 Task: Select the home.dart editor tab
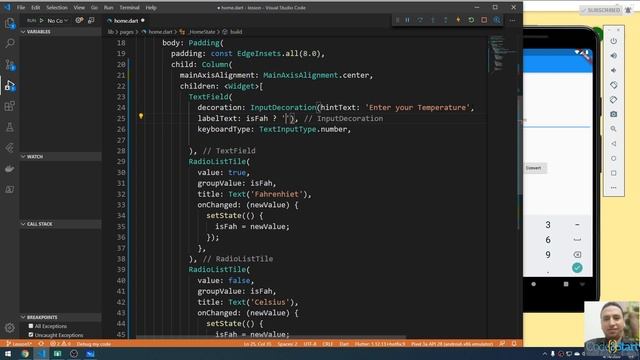coord(126,20)
